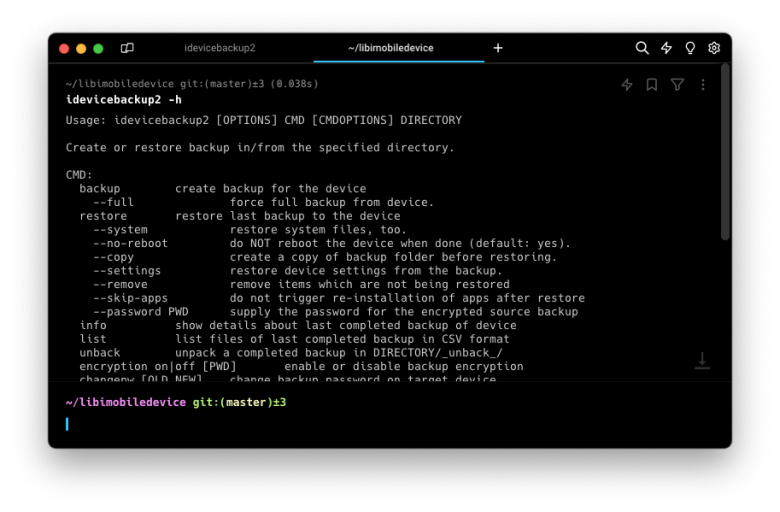Click the '--full' option text
780x512 pixels.
pos(113,202)
